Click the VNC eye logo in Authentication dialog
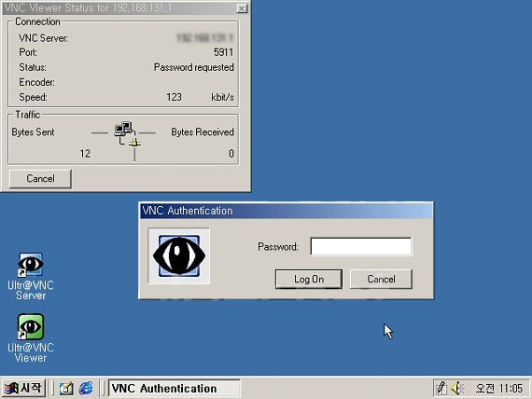 pyautogui.click(x=179, y=255)
